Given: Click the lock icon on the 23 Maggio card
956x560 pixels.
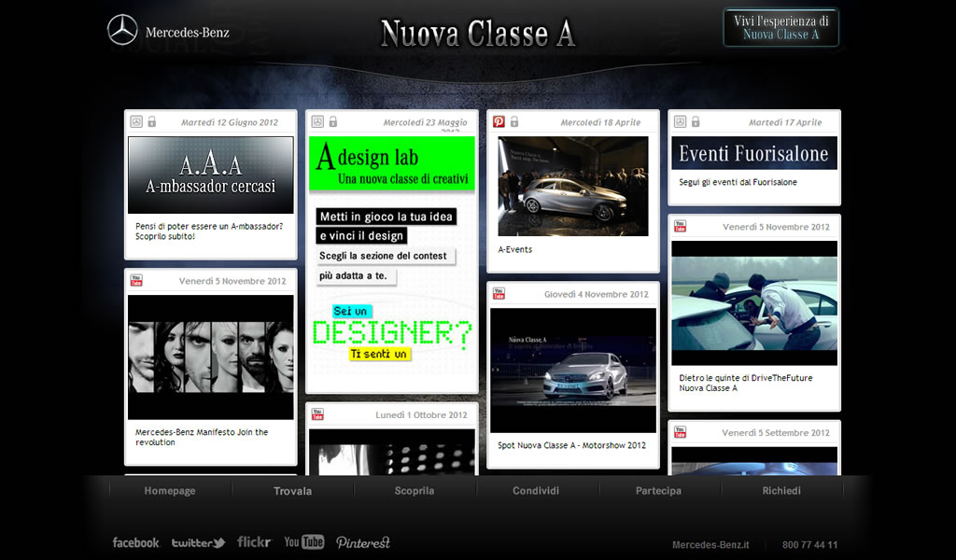Looking at the screenshot, I should 333,122.
